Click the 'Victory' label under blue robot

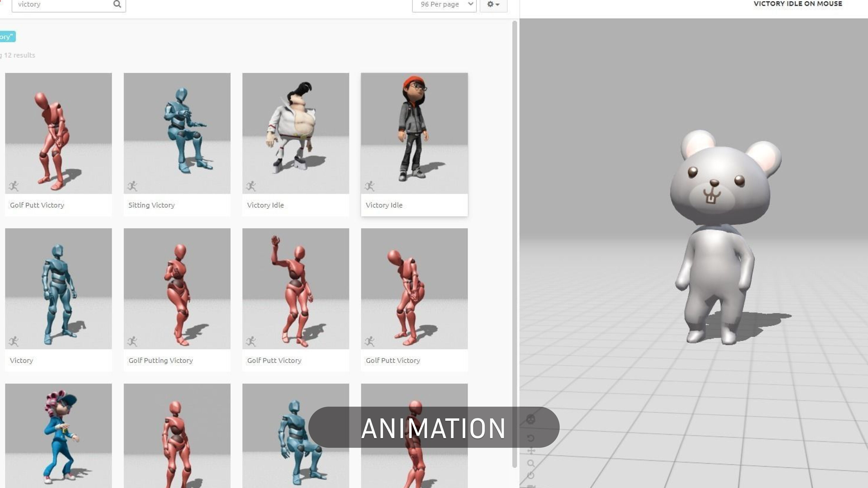[21, 360]
